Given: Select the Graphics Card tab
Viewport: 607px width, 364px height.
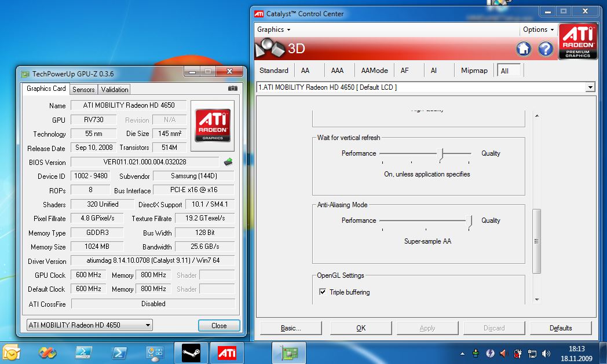Looking at the screenshot, I should 46,89.
